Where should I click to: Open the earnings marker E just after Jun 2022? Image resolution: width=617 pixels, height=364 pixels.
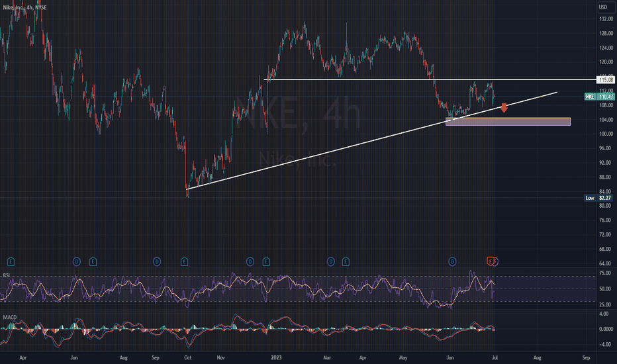[x=93, y=261]
